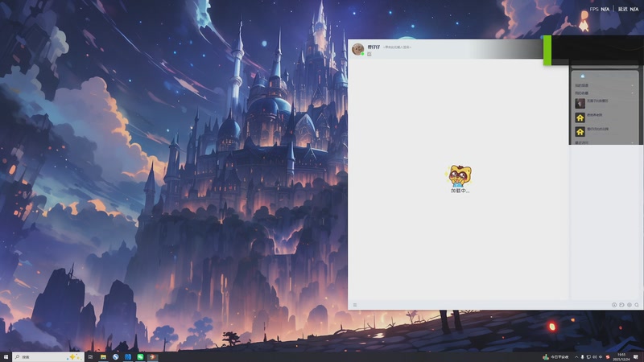Click the green NVIDIA overlay bar
This screenshot has width=644, height=362.
point(547,50)
